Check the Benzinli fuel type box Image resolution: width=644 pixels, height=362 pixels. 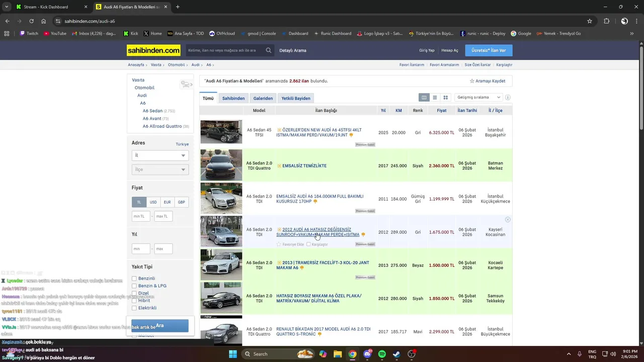click(134, 279)
